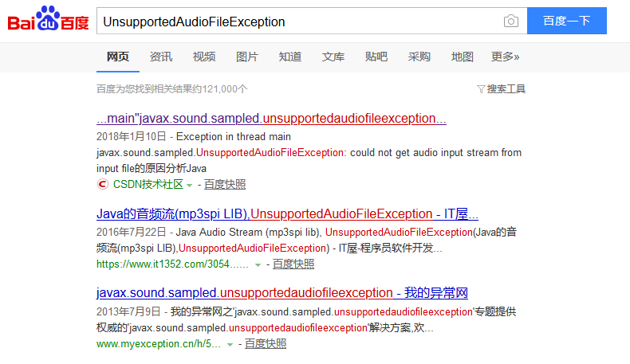
Task: Open 百度快照 for the it1352 result
Action: pos(293,264)
